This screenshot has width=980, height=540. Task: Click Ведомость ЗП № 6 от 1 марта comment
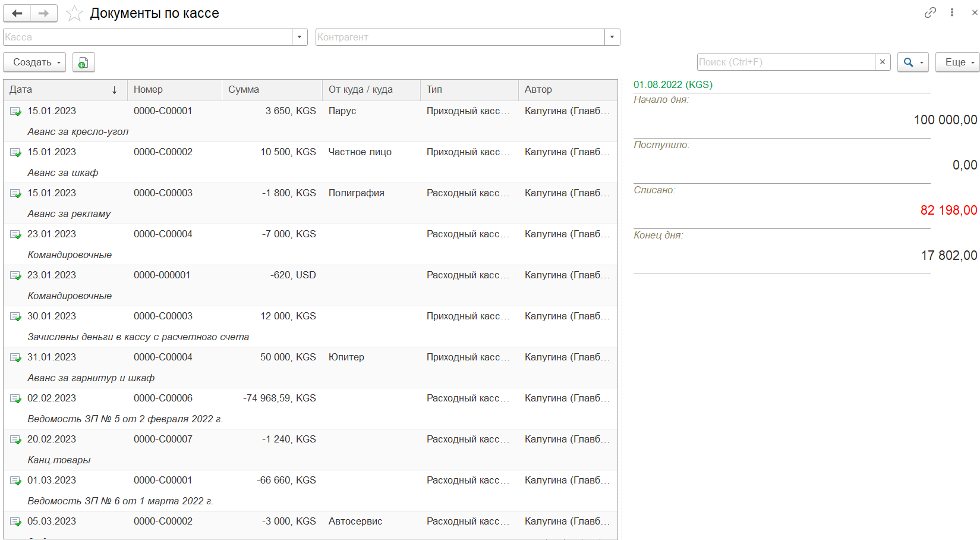click(120, 501)
